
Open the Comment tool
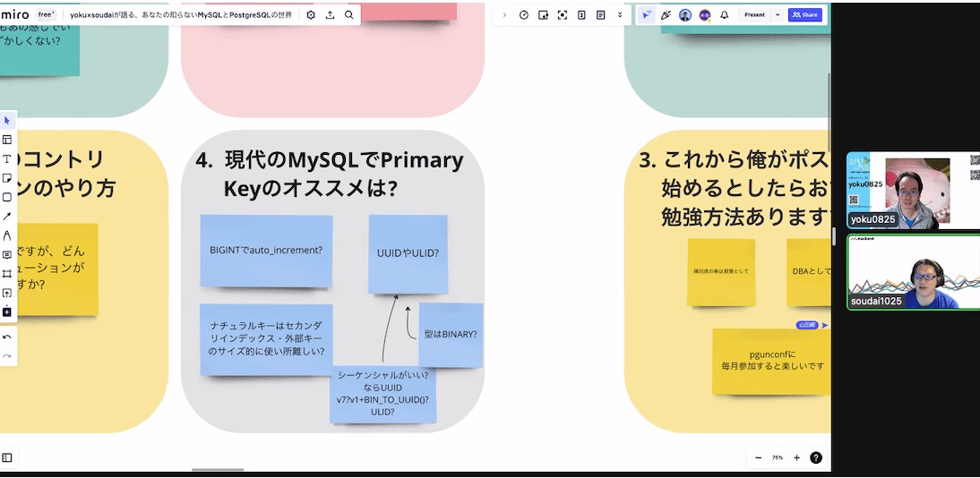pyautogui.click(x=7, y=255)
